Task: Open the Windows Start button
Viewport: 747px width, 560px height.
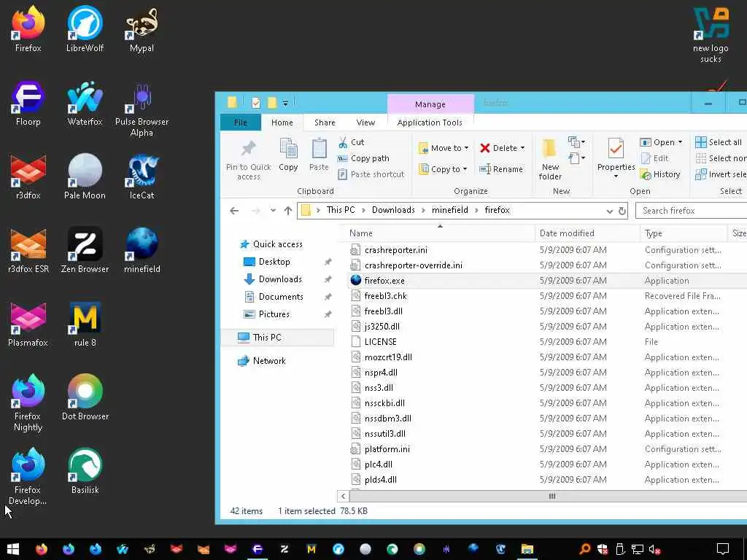Action: [x=13, y=549]
